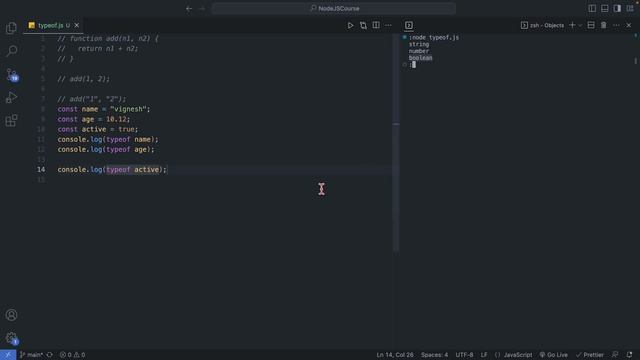The height and width of the screenshot is (360, 640).
Task: Toggle the bottom panel layout icon
Action: tap(604, 9)
